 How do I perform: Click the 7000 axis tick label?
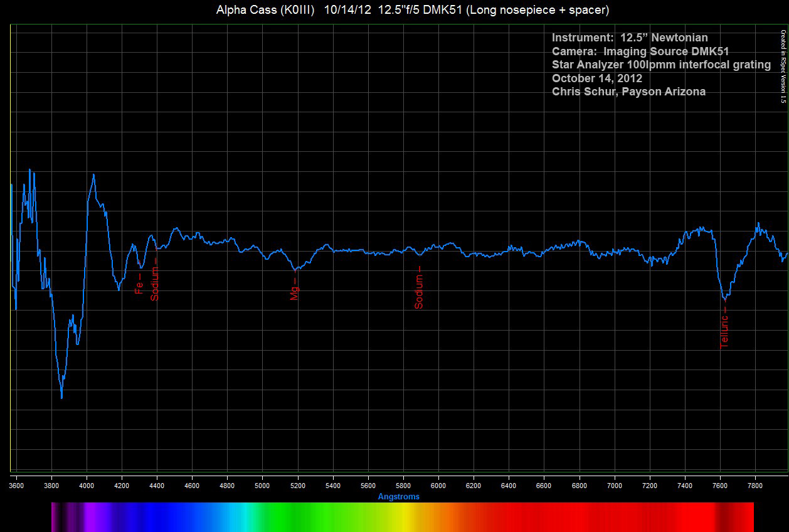[615, 485]
